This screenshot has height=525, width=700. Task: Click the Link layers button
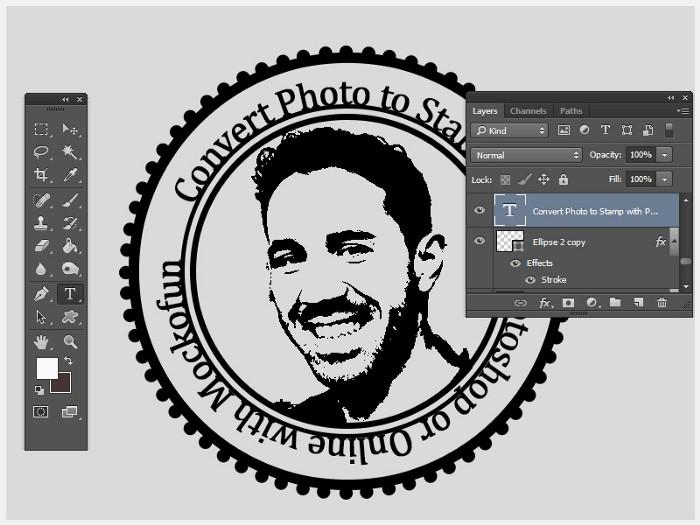coord(520,303)
